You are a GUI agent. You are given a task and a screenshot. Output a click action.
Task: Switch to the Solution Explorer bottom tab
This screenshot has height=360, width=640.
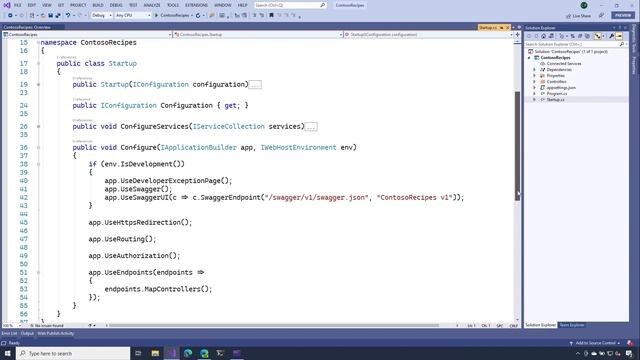pos(540,325)
